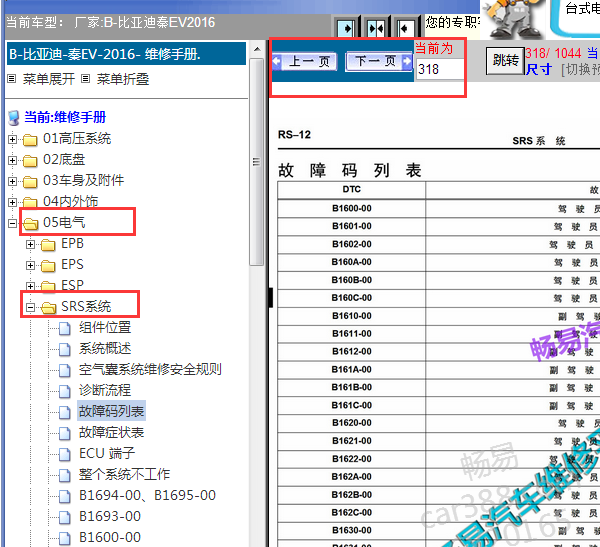
Task: Click the 尺寸 size link
Action: 539,70
